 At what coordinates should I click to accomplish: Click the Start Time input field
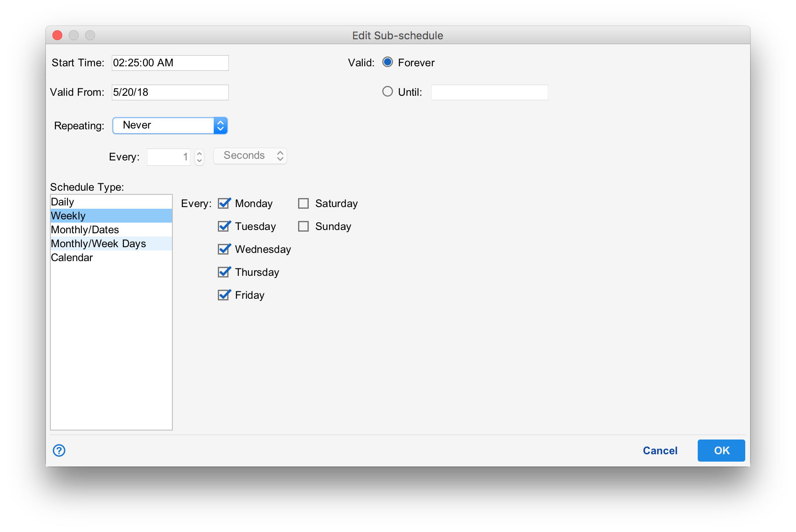(170, 63)
